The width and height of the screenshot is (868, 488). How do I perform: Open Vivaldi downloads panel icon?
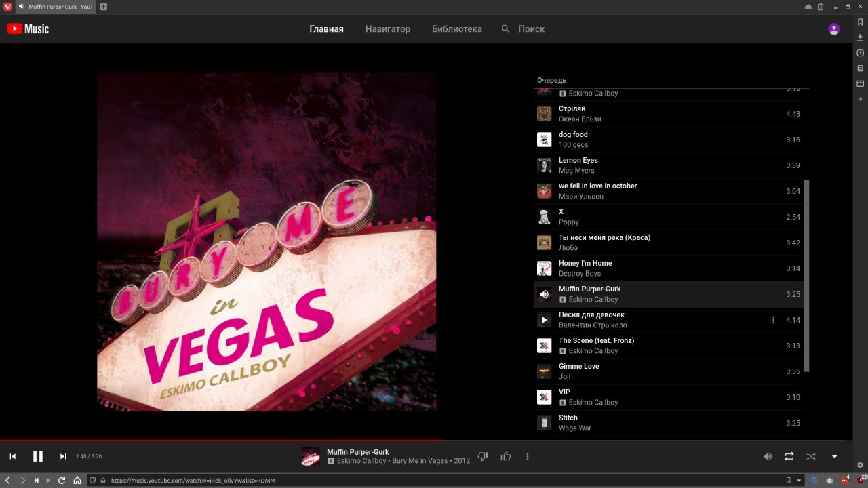click(861, 37)
